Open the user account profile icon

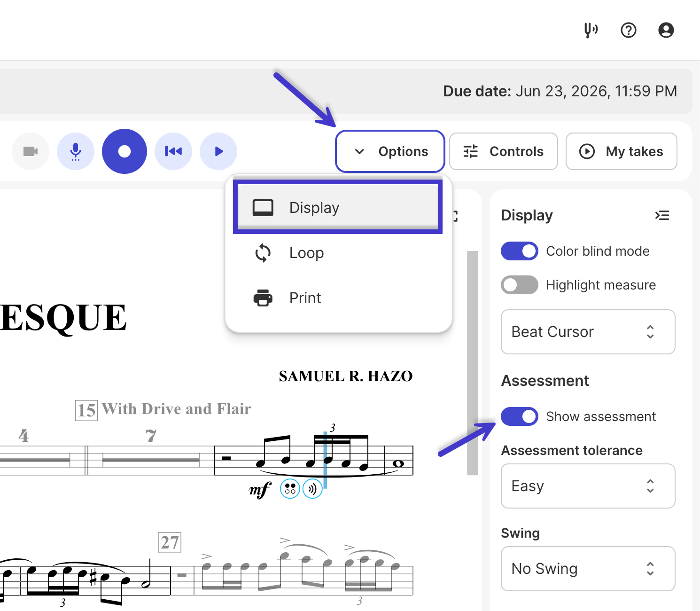tap(666, 31)
